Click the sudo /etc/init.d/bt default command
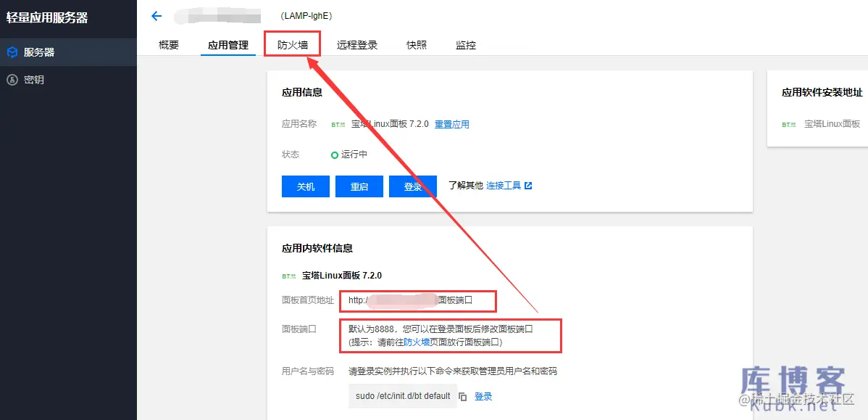 point(403,397)
